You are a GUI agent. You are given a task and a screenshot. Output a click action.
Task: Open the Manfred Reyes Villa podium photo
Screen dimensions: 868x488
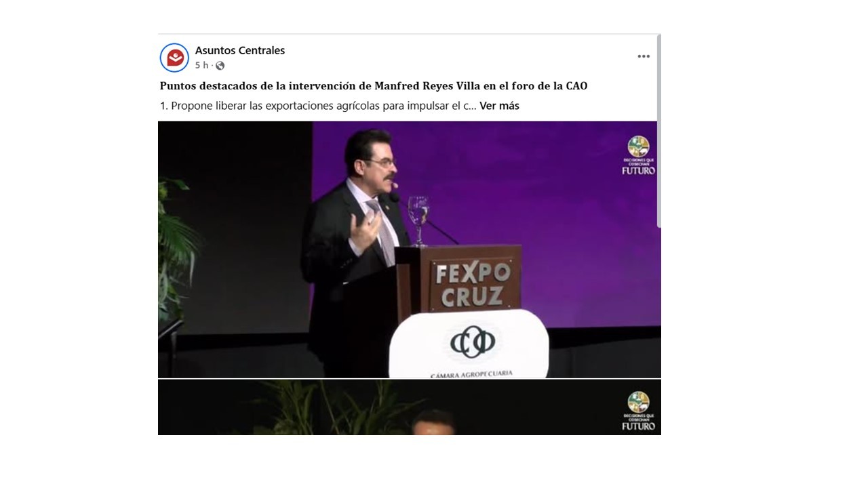(x=409, y=249)
